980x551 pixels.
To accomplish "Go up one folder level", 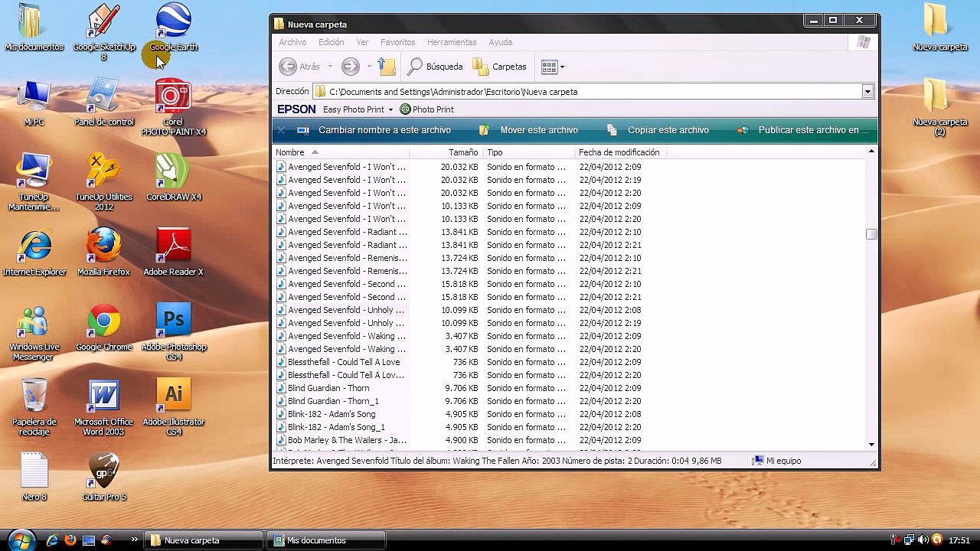I will pos(387,67).
